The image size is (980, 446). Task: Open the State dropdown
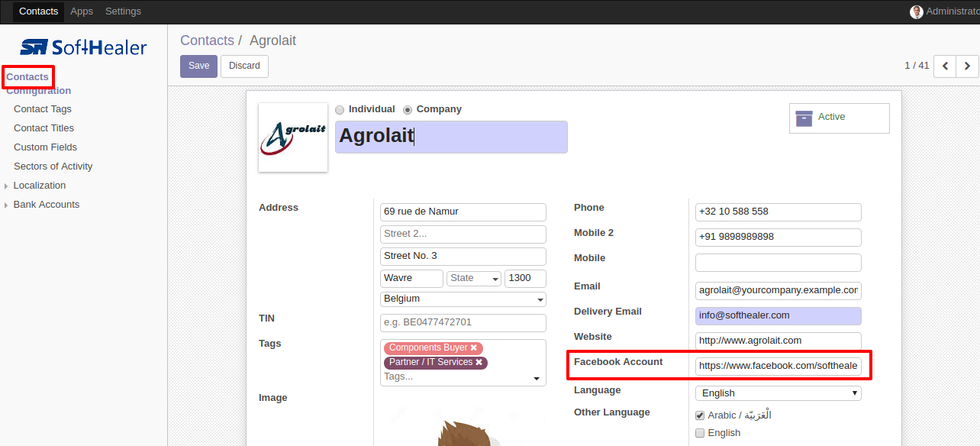pos(474,278)
